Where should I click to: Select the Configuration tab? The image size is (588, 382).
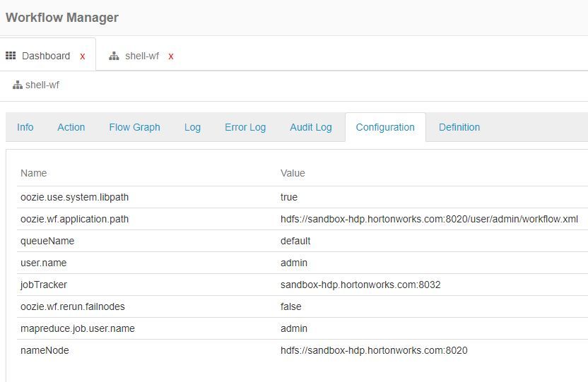[x=385, y=127]
